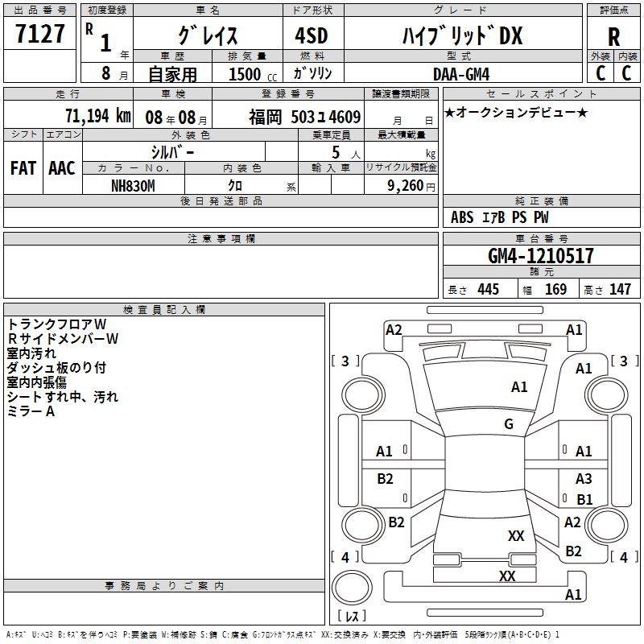This screenshot has width=644, height=644.
Task: Click the 後日発送部品 header
Action: point(221,200)
